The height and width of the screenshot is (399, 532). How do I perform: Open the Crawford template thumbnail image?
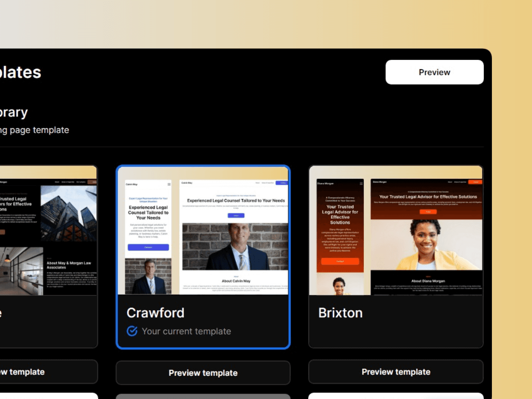(203, 231)
